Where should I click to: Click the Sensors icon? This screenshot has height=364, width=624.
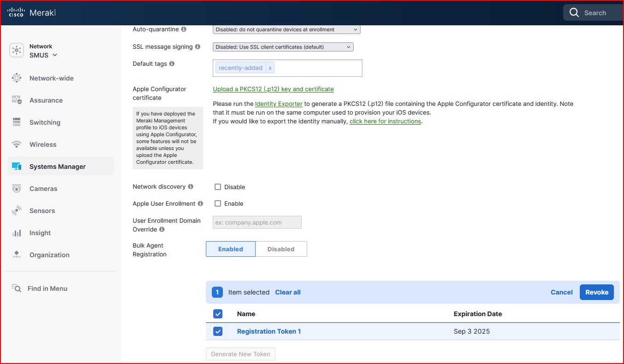[x=17, y=211]
